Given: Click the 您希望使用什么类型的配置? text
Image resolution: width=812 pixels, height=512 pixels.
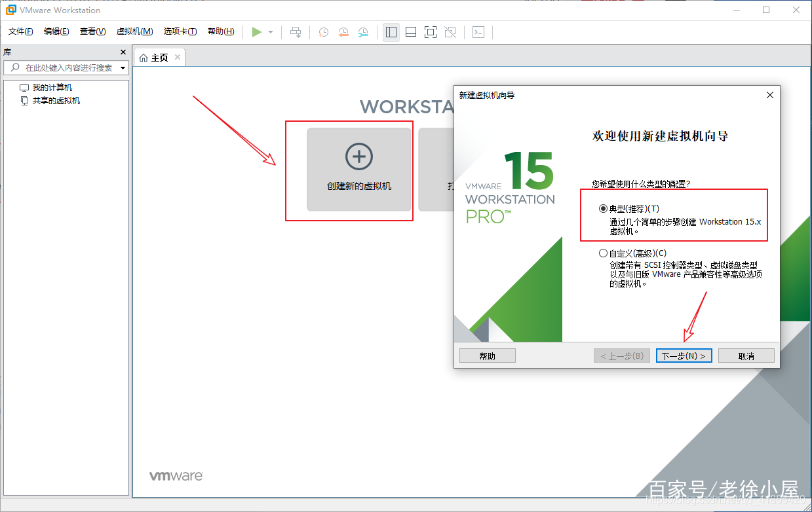Looking at the screenshot, I should click(640, 184).
